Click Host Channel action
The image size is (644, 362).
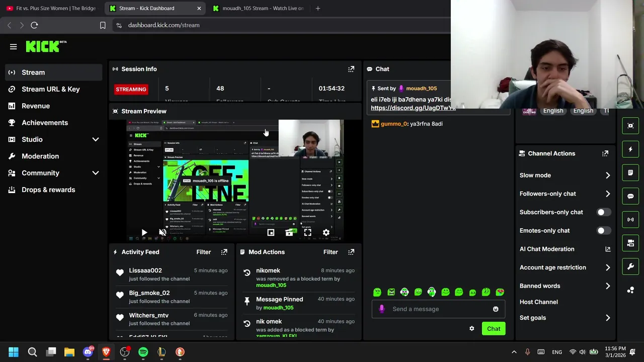coord(538,302)
